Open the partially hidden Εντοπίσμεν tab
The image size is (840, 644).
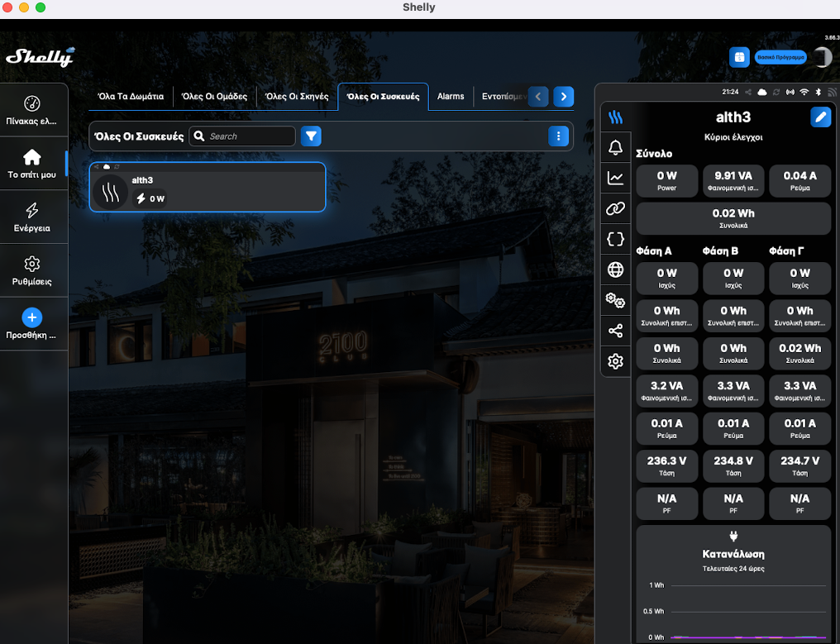[x=504, y=97]
